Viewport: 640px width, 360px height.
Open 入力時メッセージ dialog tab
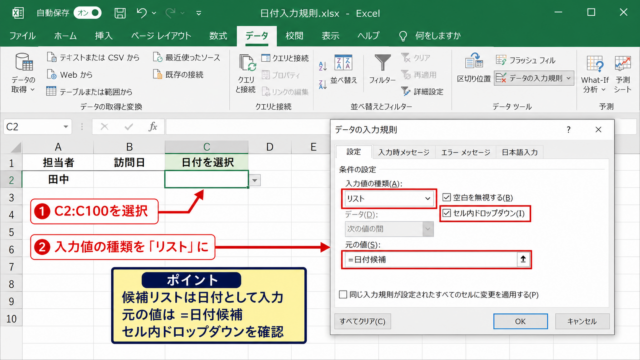point(403,152)
